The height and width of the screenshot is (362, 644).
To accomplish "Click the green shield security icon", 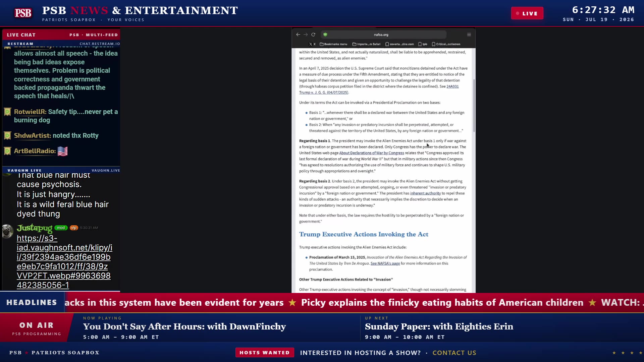I will (x=325, y=35).
